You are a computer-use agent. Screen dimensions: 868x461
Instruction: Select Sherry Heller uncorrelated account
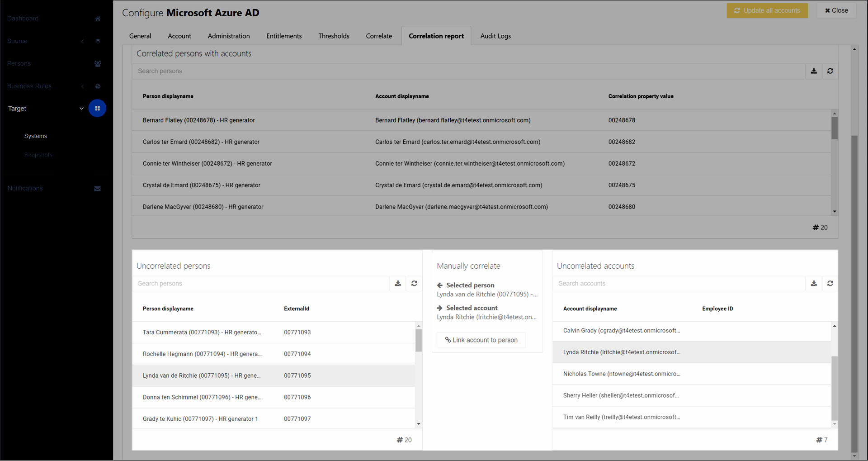tap(692, 396)
